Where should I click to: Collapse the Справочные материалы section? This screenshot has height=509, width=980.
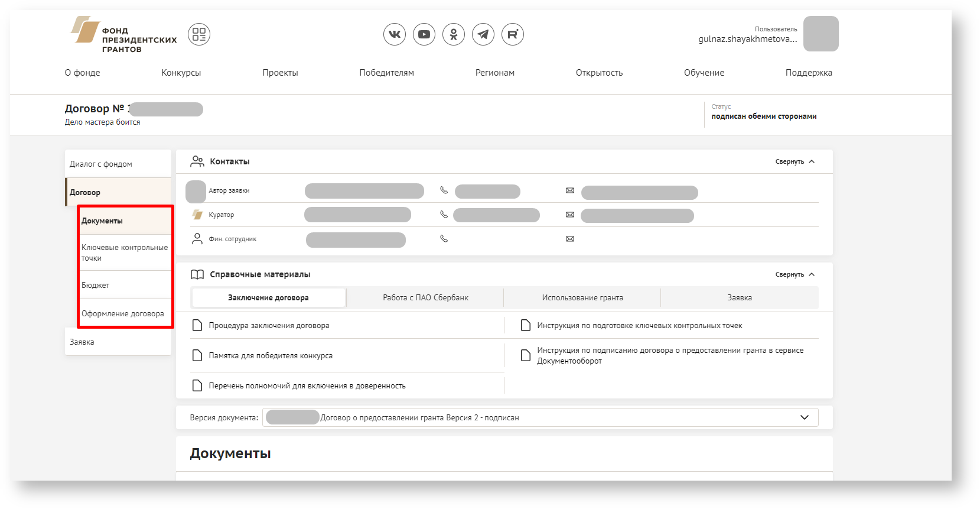point(795,274)
